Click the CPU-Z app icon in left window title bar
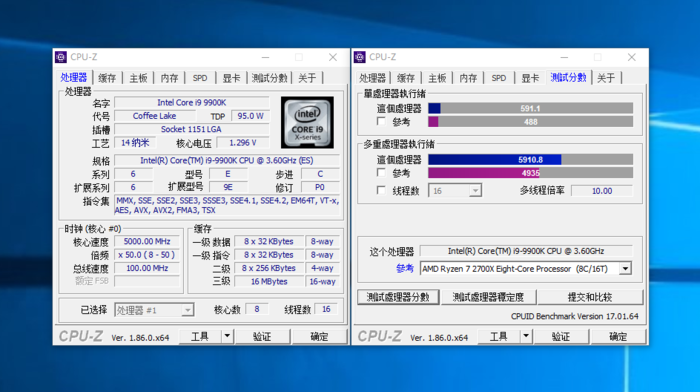The image size is (700, 392). (61, 57)
